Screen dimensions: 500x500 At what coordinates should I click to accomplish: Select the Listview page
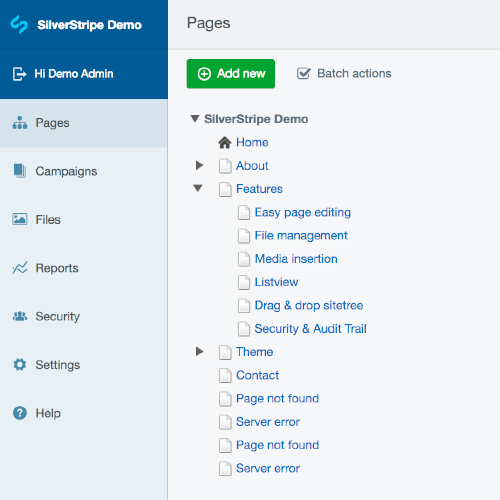tap(276, 282)
